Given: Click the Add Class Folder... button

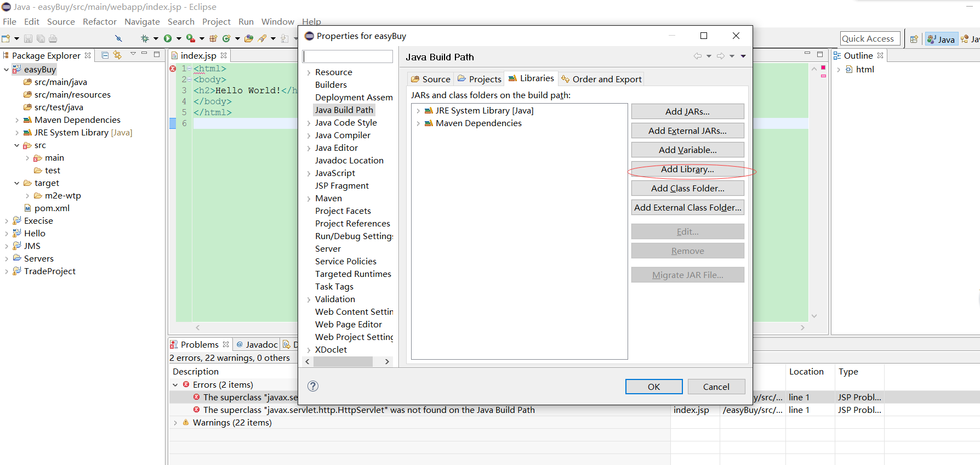Looking at the screenshot, I should click(x=687, y=188).
